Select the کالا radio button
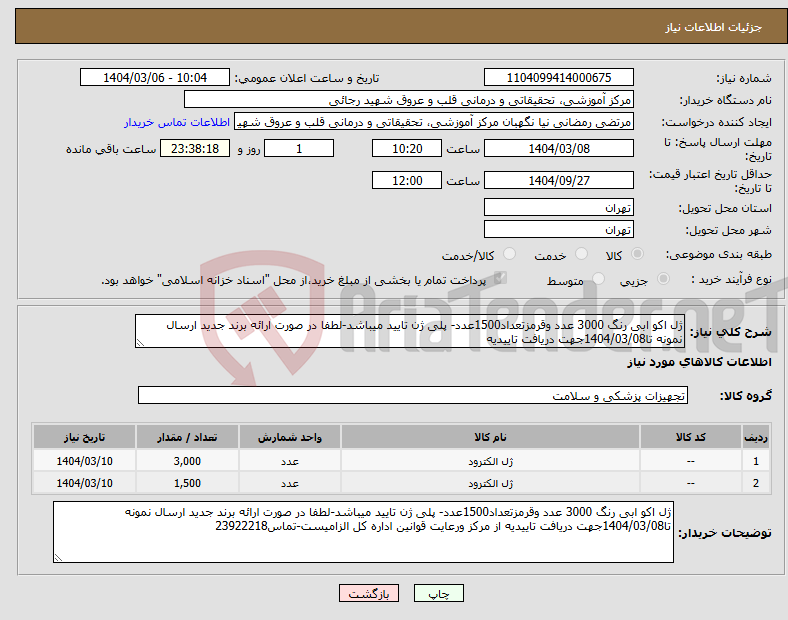 [x=637, y=254]
